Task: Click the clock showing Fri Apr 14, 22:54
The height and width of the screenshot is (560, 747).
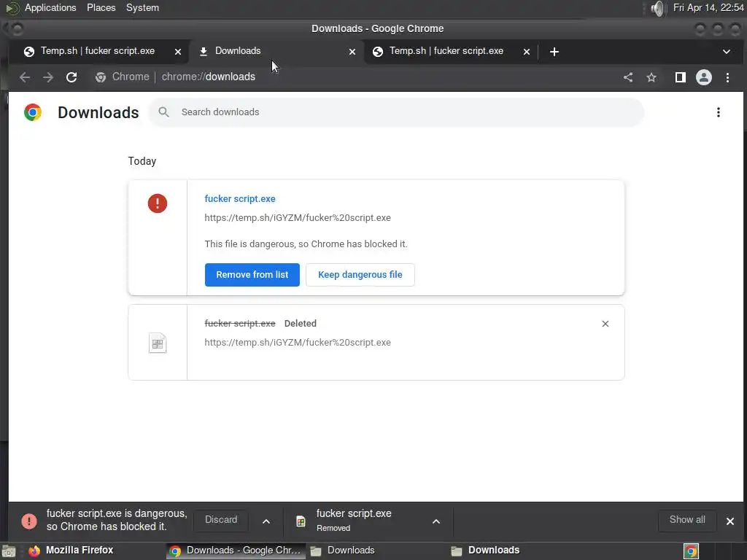Action: (708, 7)
